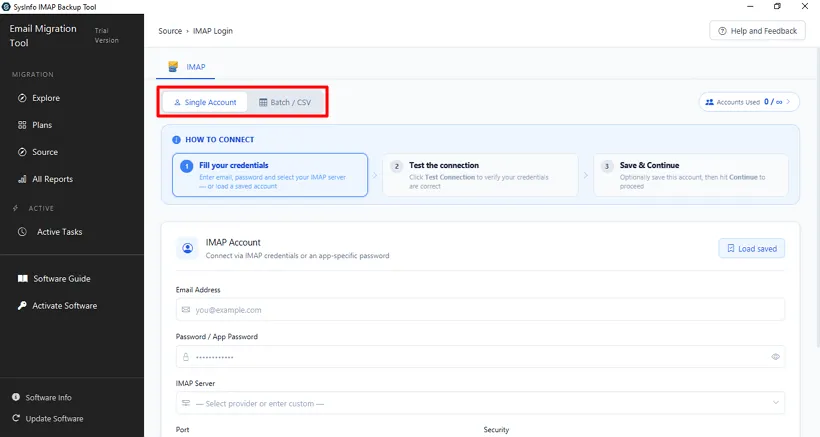Select the IMAP tab
Screen dimensions: 820x437
(x=186, y=67)
